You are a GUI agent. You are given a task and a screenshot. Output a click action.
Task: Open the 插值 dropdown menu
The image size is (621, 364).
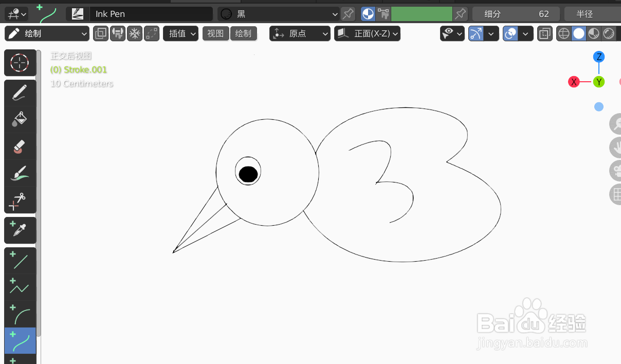coord(180,33)
